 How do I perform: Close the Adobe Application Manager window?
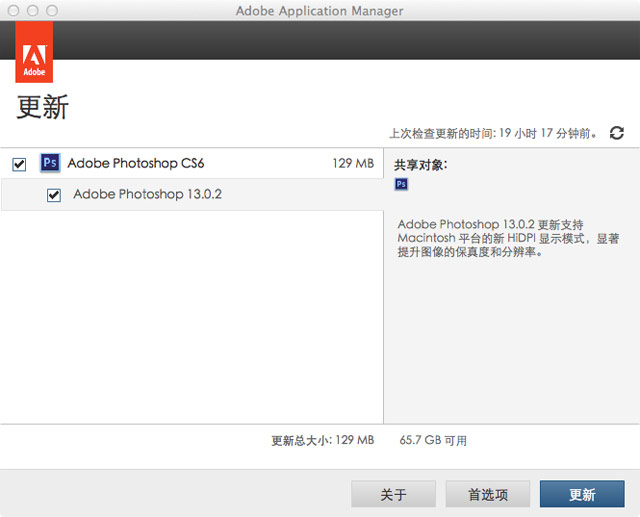pyautogui.click(x=13, y=10)
